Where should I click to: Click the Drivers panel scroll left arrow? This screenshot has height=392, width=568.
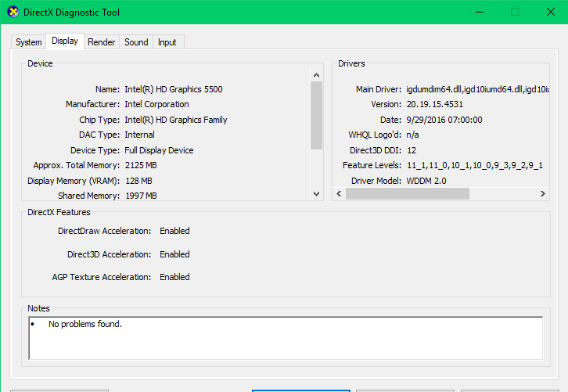pos(339,194)
